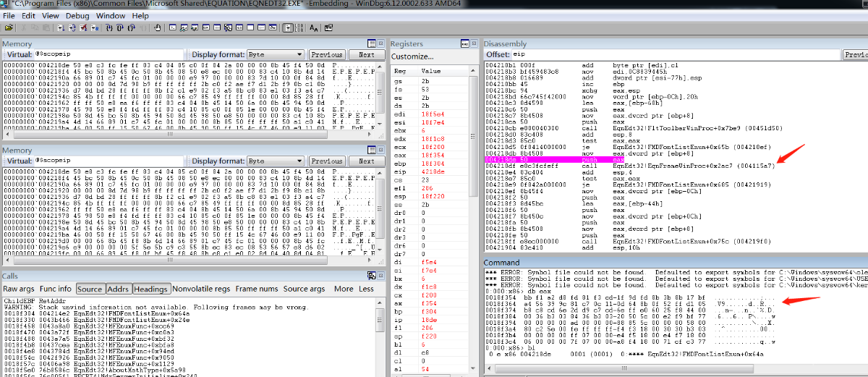Click Previous in the lower Memory panel
The width and height of the screenshot is (868, 377).
(327, 161)
